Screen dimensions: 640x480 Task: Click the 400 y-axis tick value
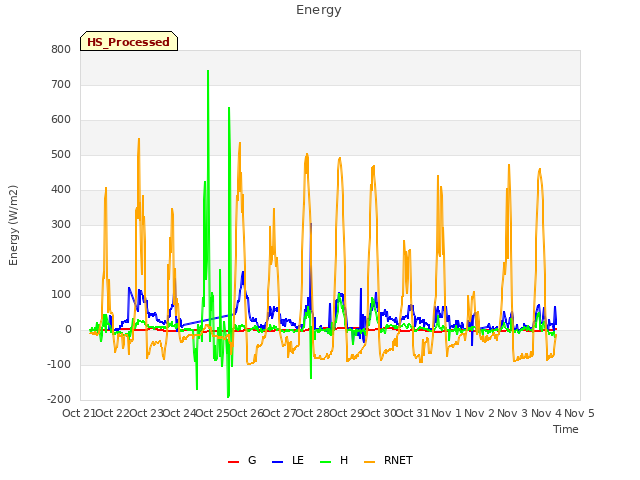pyautogui.click(x=61, y=190)
